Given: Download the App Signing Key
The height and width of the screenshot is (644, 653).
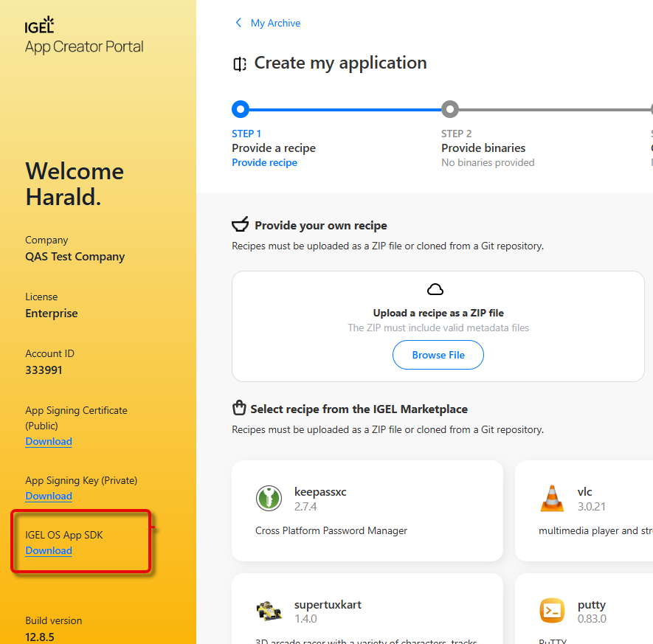Looking at the screenshot, I should (49, 496).
